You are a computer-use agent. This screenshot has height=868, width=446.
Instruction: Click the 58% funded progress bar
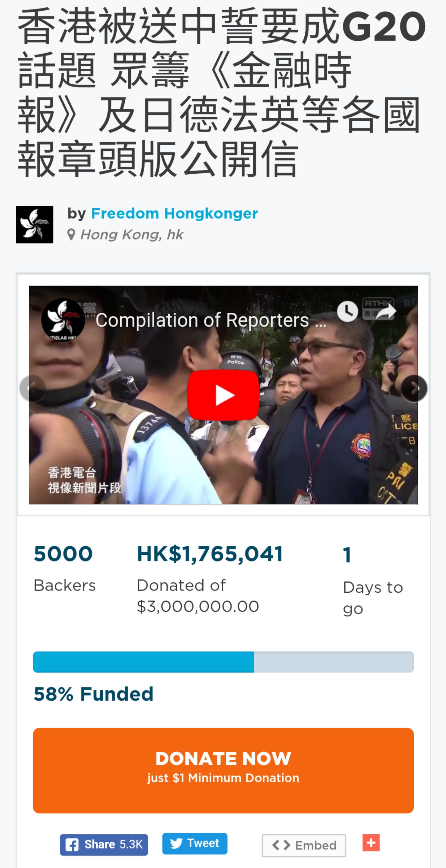(x=223, y=662)
